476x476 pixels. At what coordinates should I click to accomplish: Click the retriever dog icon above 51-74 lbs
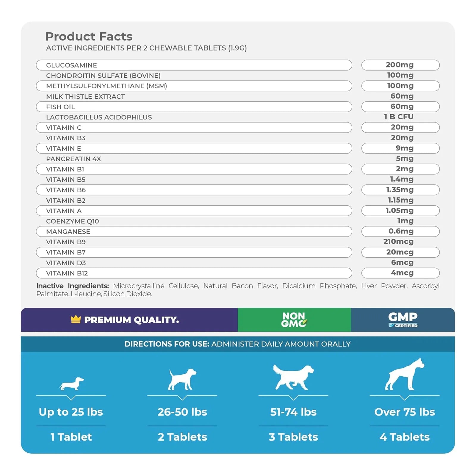coord(293,377)
